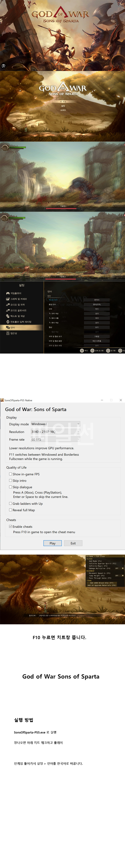Click 설정 on the game title menu
This screenshot has height=868, width=125.
[x=63, y=106]
